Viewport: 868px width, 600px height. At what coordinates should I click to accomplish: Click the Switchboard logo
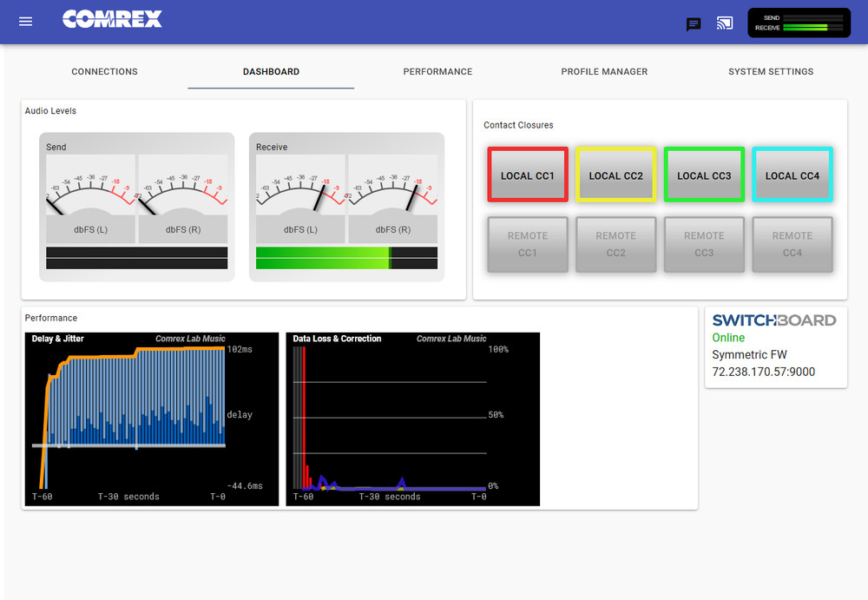773,320
